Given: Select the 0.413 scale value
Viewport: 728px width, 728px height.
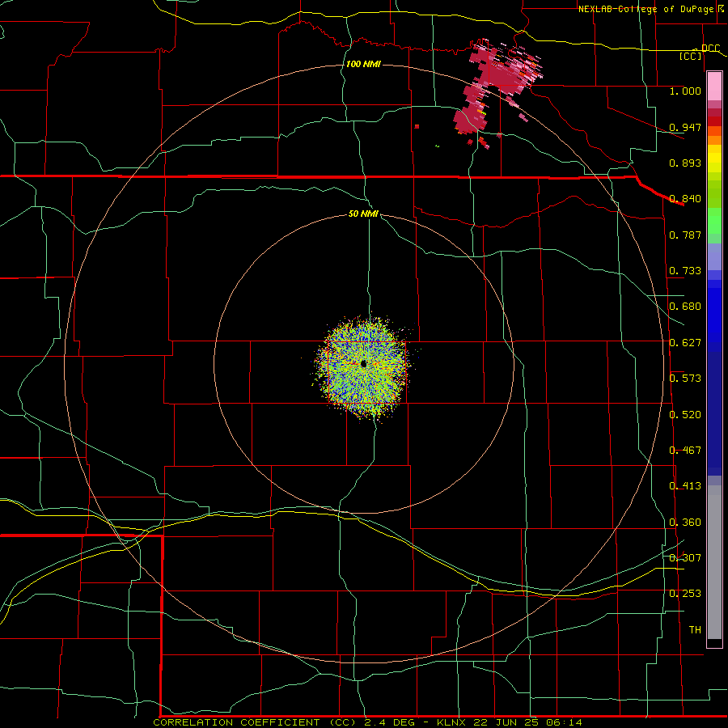Looking at the screenshot, I should tap(685, 486).
